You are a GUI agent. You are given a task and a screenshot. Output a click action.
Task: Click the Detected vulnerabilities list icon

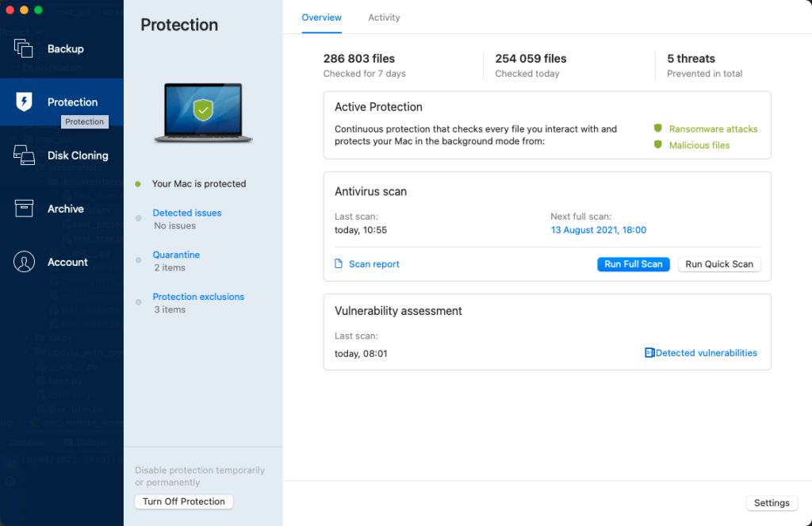click(649, 353)
